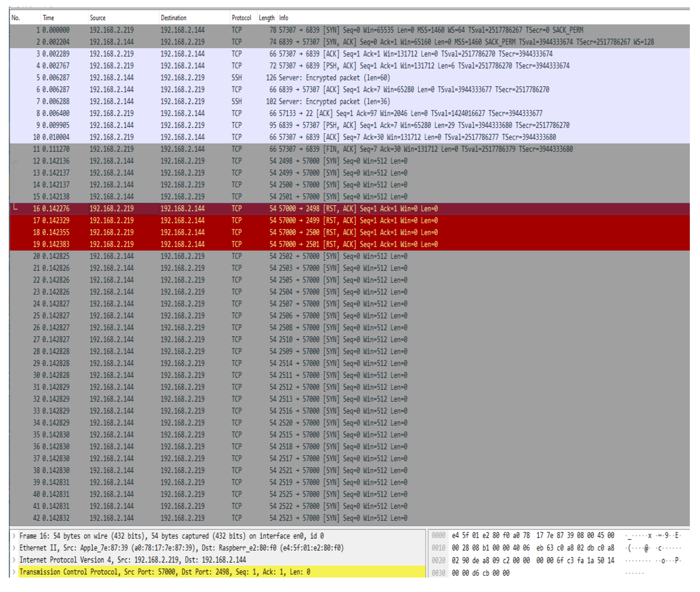This screenshot has height=592, width=700.
Task: Expand the Transmission Control Protocol row
Action: pos(14,572)
